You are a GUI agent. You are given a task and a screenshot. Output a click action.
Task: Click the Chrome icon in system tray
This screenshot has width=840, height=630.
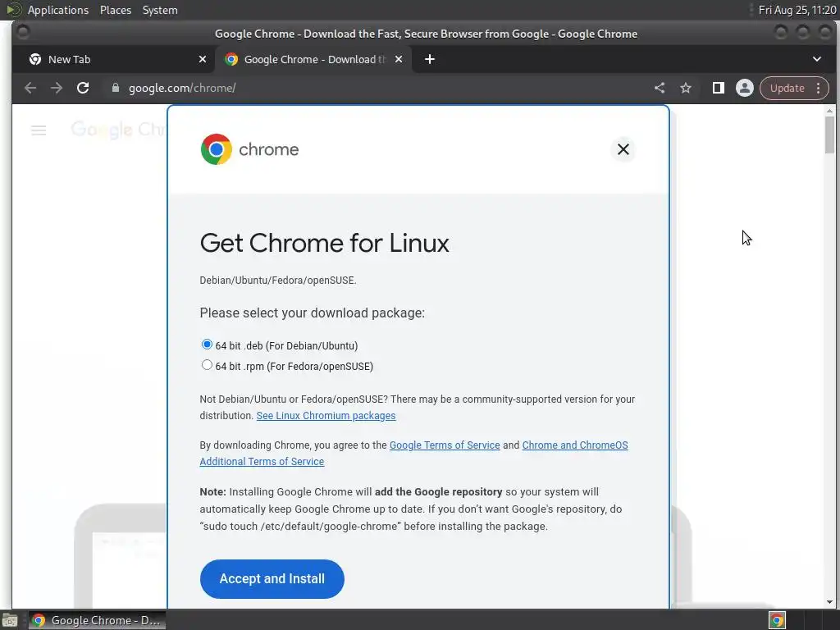coord(777,620)
